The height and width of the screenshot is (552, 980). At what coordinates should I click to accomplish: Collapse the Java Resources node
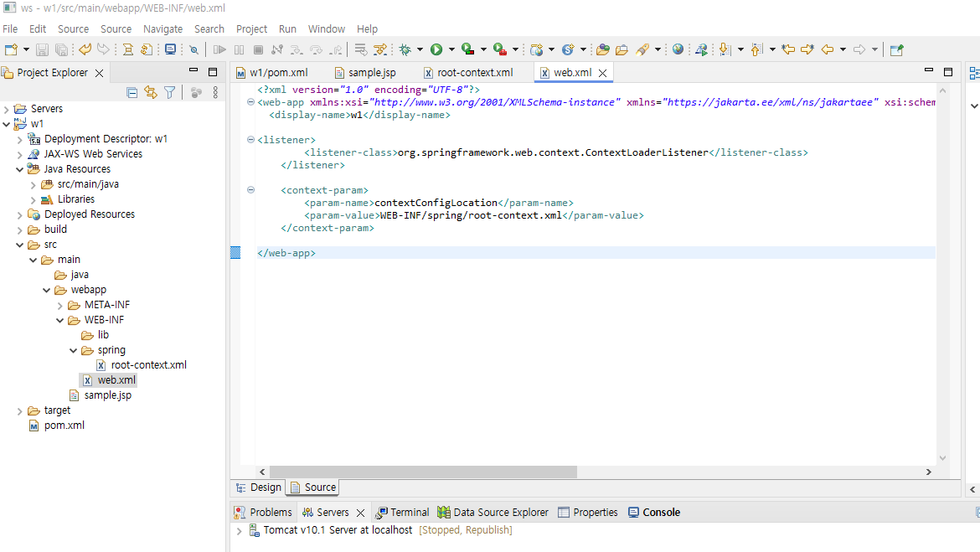coord(20,169)
